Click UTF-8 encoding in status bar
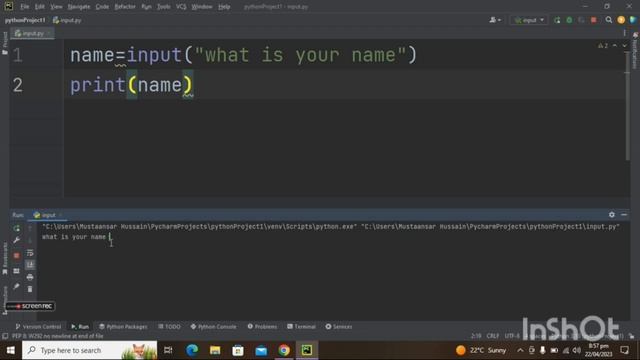This screenshot has width=640, height=360. 512,336
